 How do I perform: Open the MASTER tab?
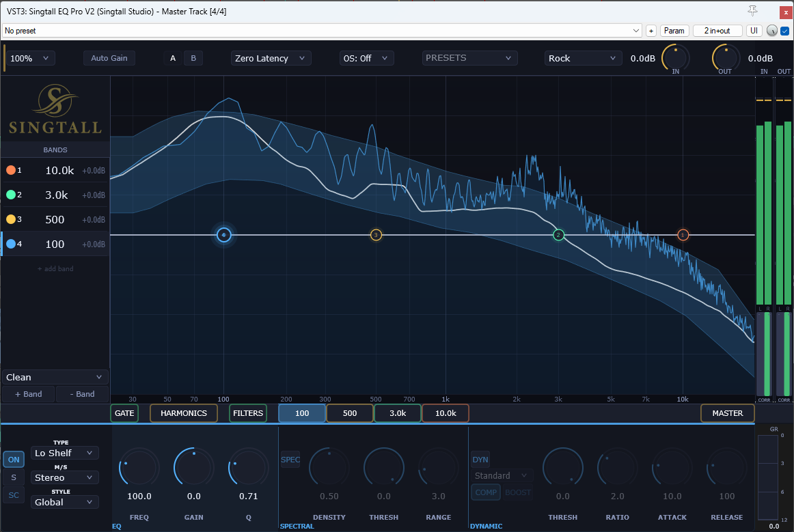tap(728, 413)
